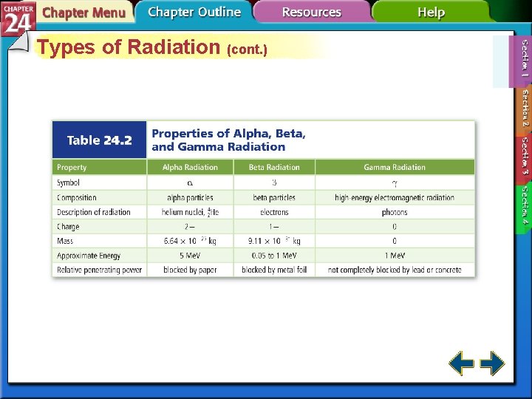The image size is (532, 399).
Task: Click the alpha symbol cell
Action: [x=190, y=183]
